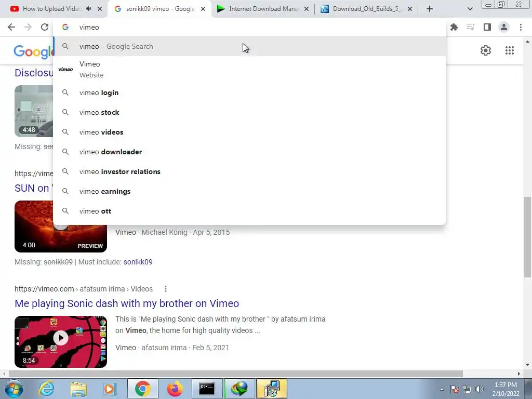Open the Google apps grid
The image size is (532, 399).
tap(510, 50)
